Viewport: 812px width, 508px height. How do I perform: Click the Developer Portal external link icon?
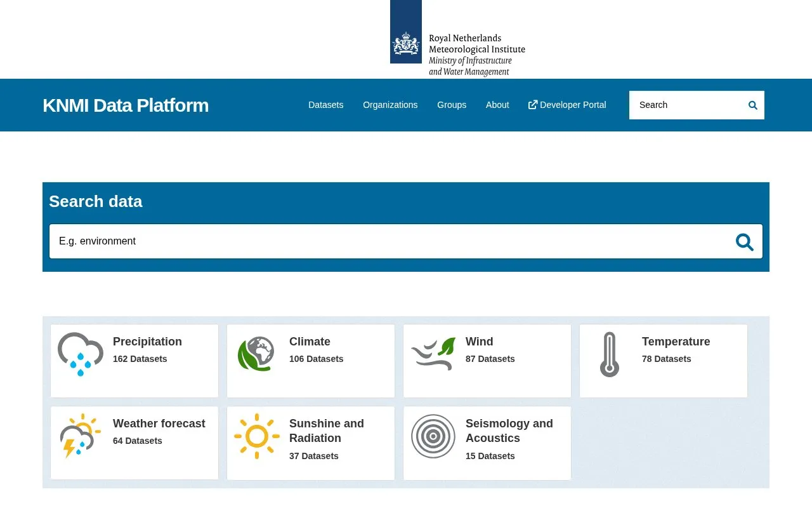533,105
